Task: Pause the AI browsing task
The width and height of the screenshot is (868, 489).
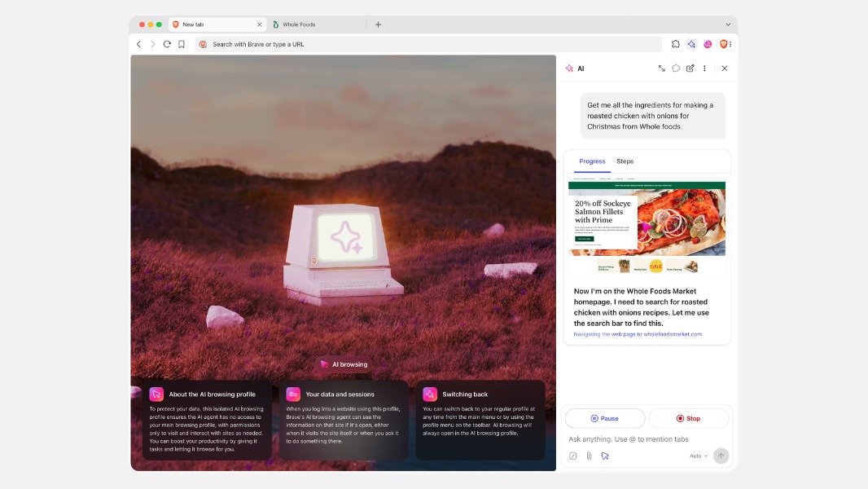Action: 605,418
